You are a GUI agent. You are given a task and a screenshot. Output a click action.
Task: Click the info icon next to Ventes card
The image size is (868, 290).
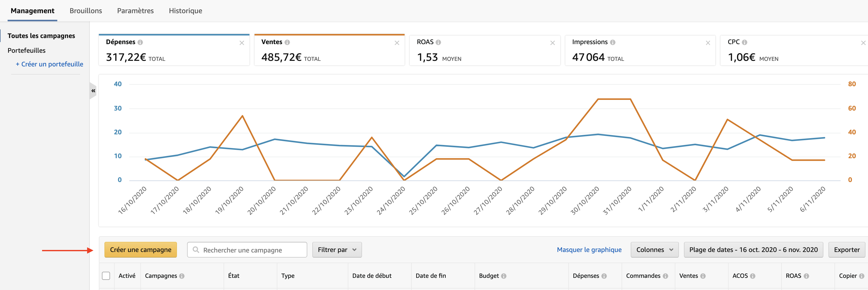pos(287,42)
